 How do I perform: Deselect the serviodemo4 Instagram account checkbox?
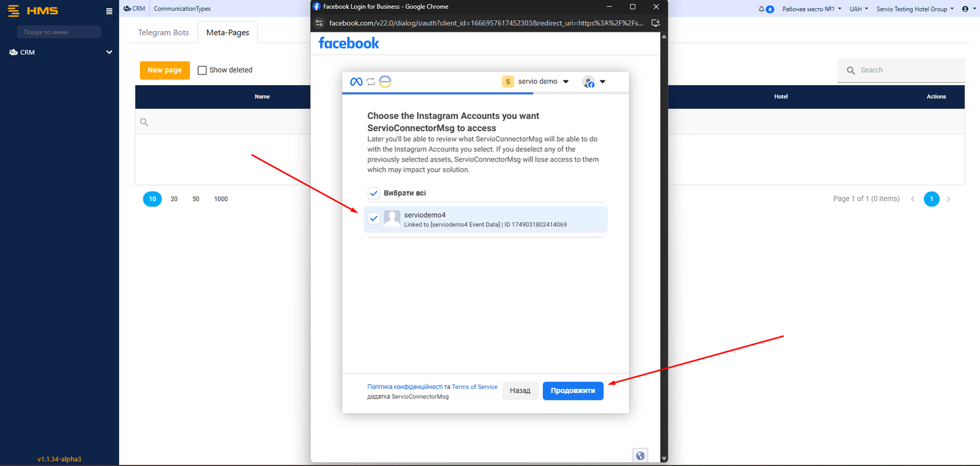point(374,218)
